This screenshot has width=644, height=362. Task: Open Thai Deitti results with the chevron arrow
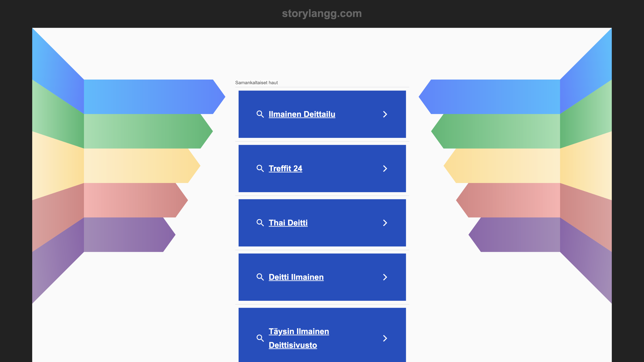385,223
